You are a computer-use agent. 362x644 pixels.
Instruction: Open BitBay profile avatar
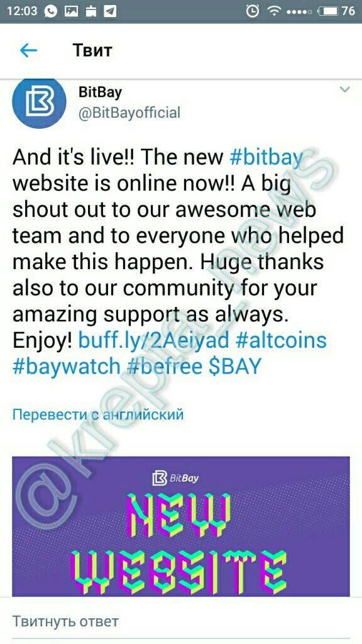pyautogui.click(x=39, y=103)
